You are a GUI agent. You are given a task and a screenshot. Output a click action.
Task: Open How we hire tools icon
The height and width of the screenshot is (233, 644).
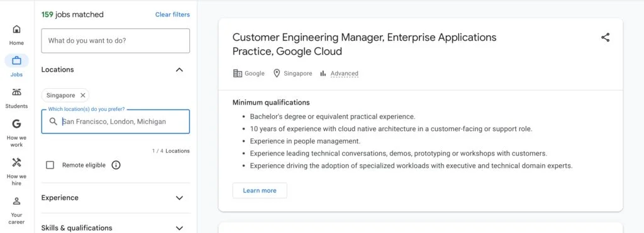click(16, 162)
